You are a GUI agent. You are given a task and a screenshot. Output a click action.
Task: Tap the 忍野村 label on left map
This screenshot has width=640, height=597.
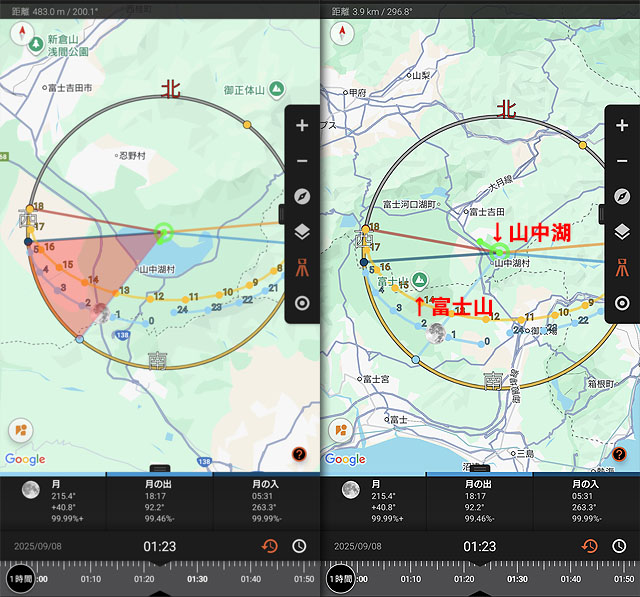point(130,155)
